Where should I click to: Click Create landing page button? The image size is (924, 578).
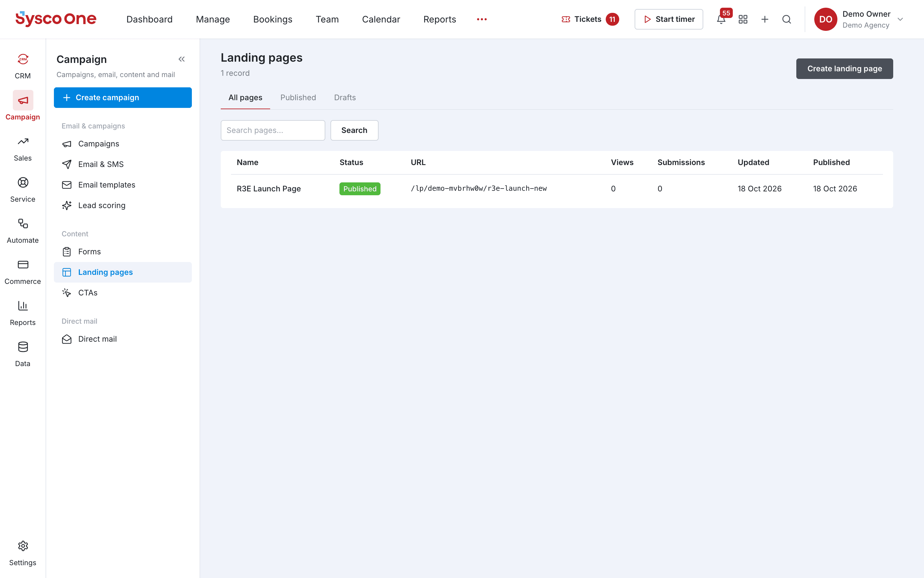tap(844, 69)
